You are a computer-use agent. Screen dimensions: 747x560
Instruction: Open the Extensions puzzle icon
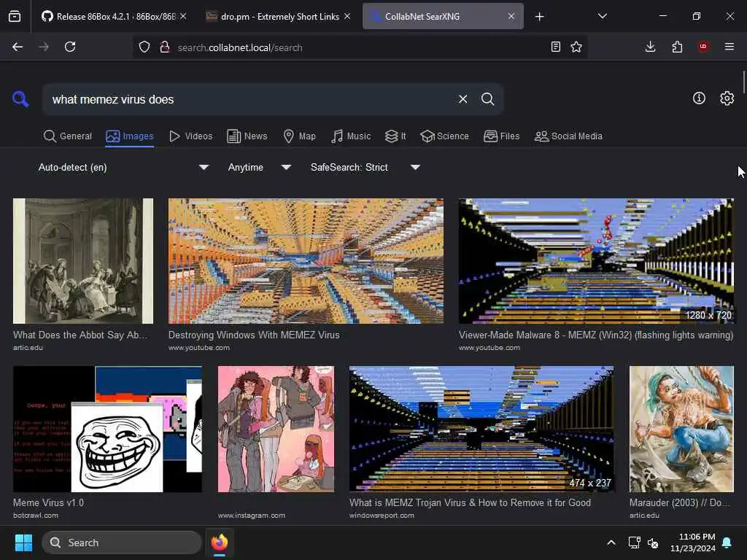[677, 47]
